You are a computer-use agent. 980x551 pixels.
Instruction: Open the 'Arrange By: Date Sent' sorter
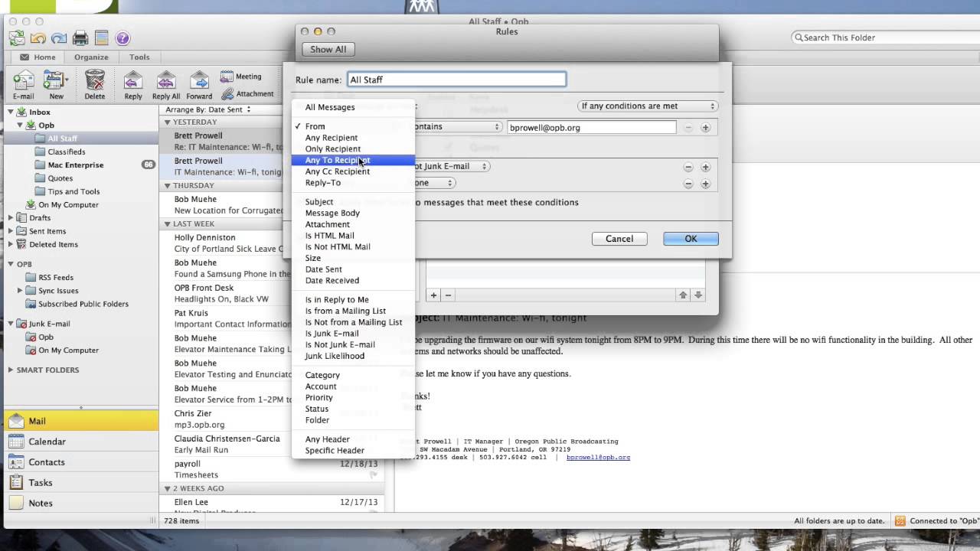pyautogui.click(x=208, y=109)
